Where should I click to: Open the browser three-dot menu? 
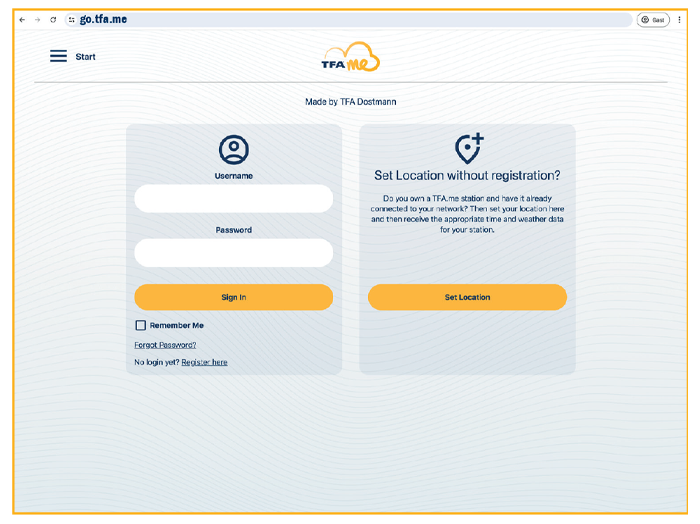pos(679,20)
